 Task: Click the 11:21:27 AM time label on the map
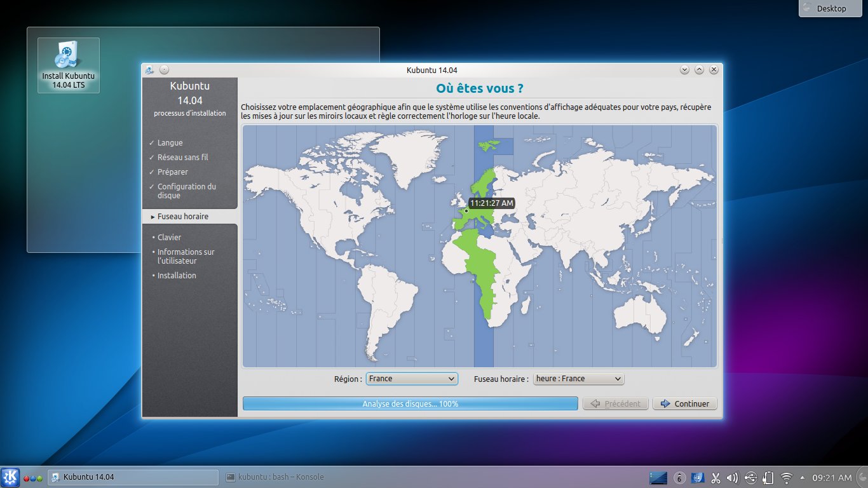(x=492, y=203)
